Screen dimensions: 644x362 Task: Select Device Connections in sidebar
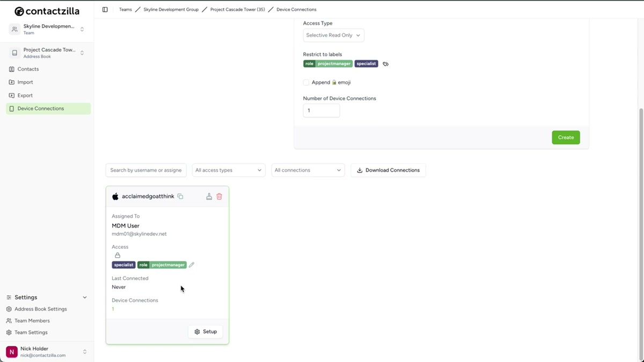48,108
